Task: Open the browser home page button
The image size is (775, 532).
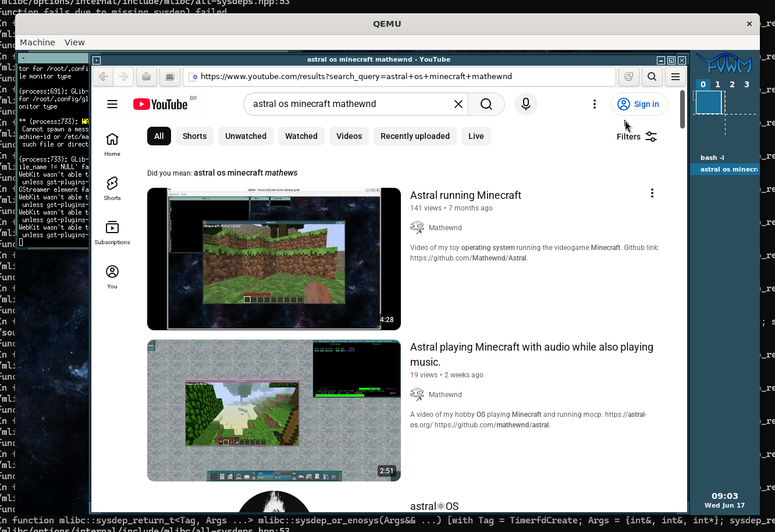Action: point(147,77)
